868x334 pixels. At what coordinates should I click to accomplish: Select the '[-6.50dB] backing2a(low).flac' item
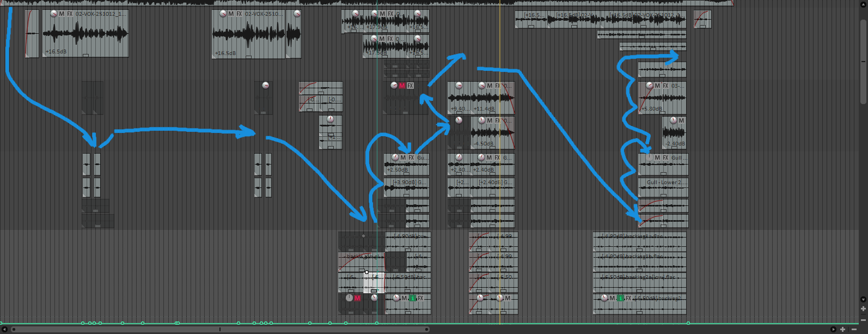tap(640, 283)
